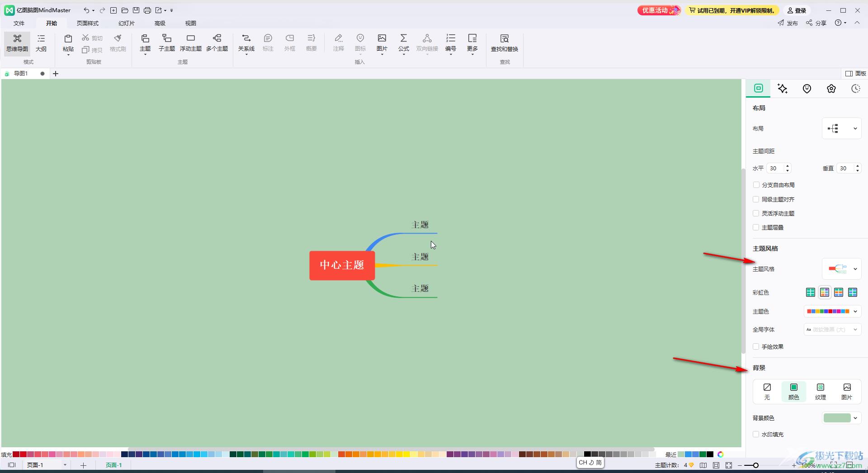Screen dimensions: 868x473
Task: Switch to Mind Map mode (思维导图)
Action: coord(17,43)
